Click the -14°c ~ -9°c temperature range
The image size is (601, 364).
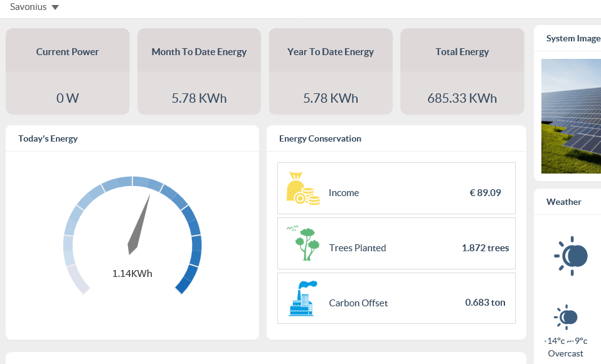565,341
